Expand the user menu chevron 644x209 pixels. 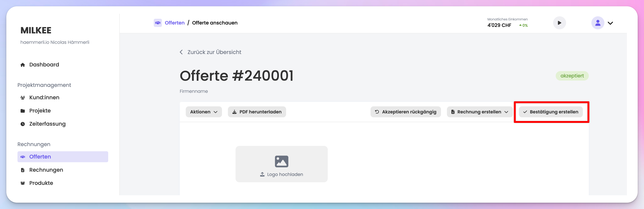pos(610,23)
